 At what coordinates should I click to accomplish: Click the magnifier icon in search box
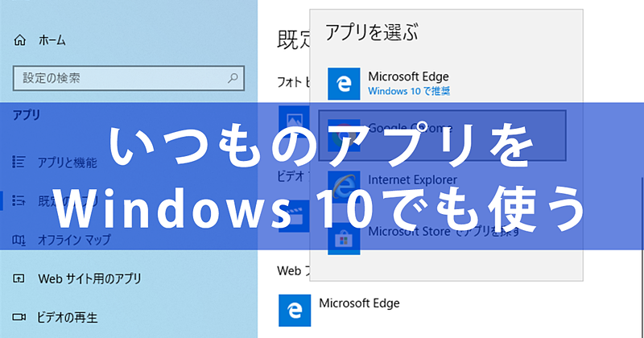[x=233, y=78]
